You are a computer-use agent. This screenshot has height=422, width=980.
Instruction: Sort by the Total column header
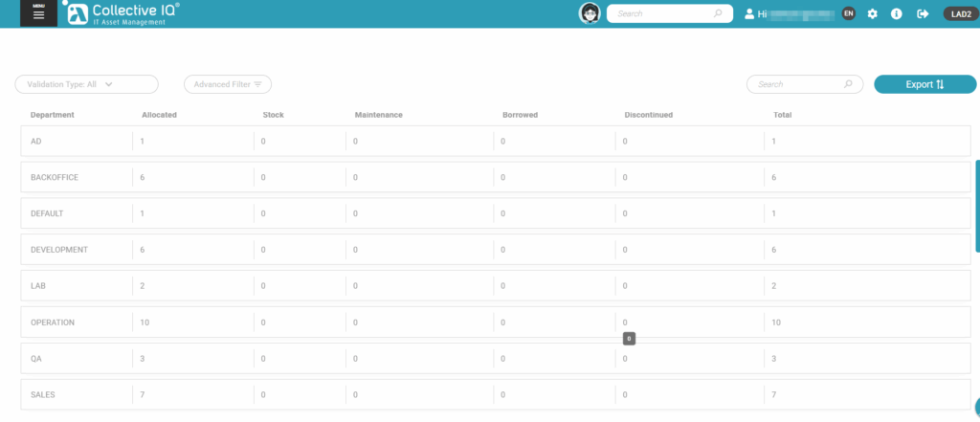coord(782,115)
